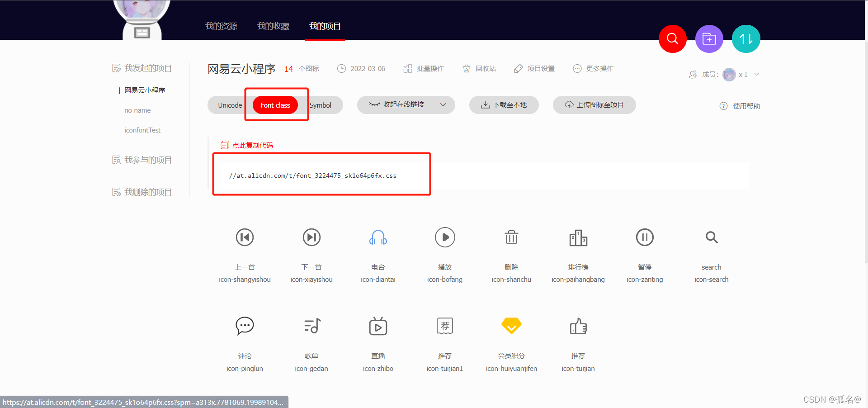Click the copy icon beside 点此复制代码
The height and width of the screenshot is (408, 868).
pyautogui.click(x=225, y=145)
